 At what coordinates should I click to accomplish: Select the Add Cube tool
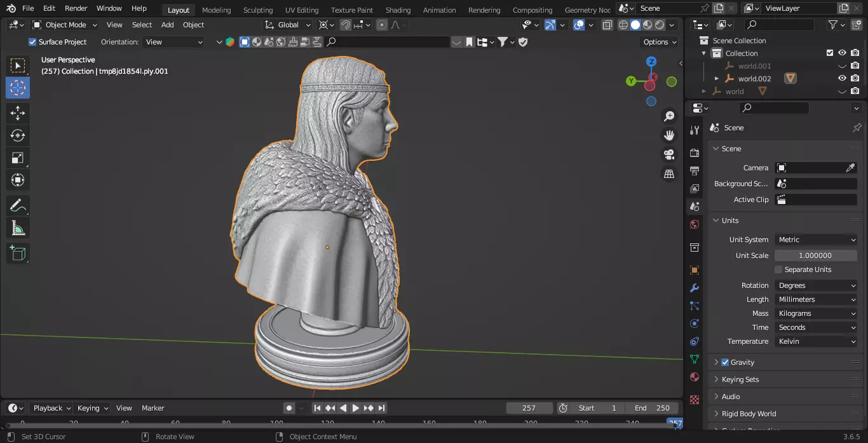coord(18,254)
